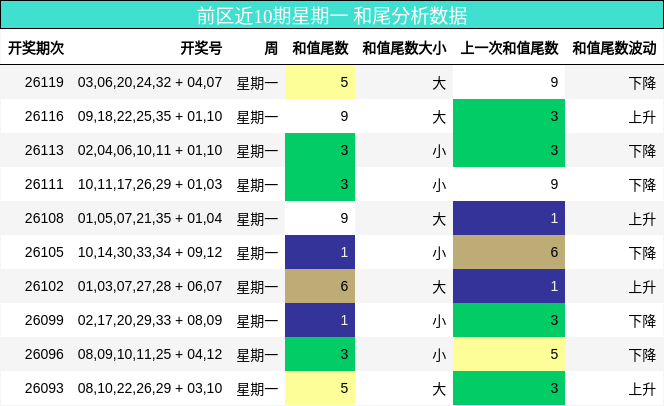Click yellow previous tail 5 in row 26096
The width and height of the screenshot is (664, 406).
[x=509, y=354]
